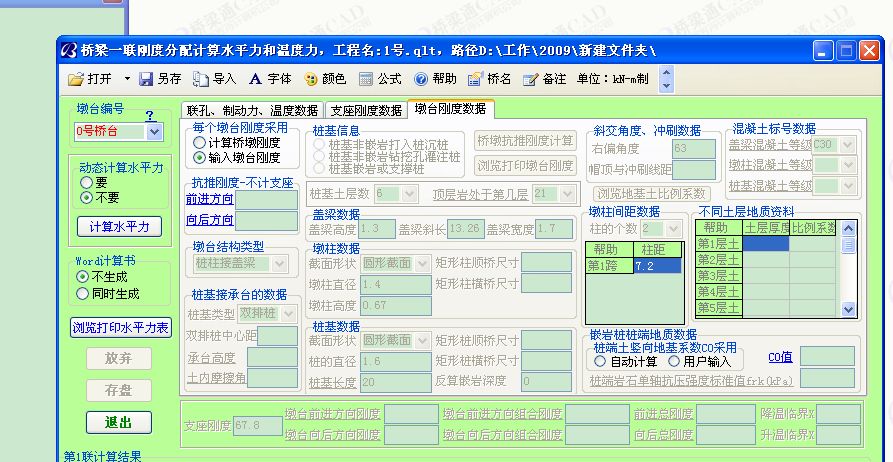The image size is (893, 462).
Task: Open the 柱的个数 dropdown
Action: pos(673,230)
